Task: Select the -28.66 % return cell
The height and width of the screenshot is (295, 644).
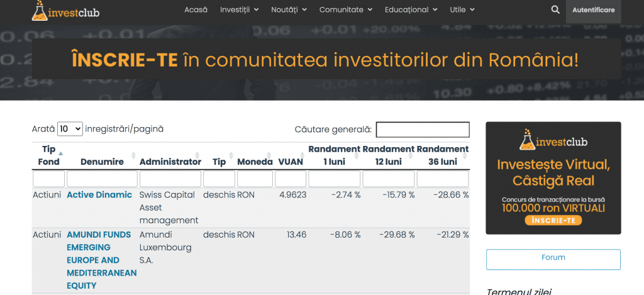Action: click(x=451, y=195)
